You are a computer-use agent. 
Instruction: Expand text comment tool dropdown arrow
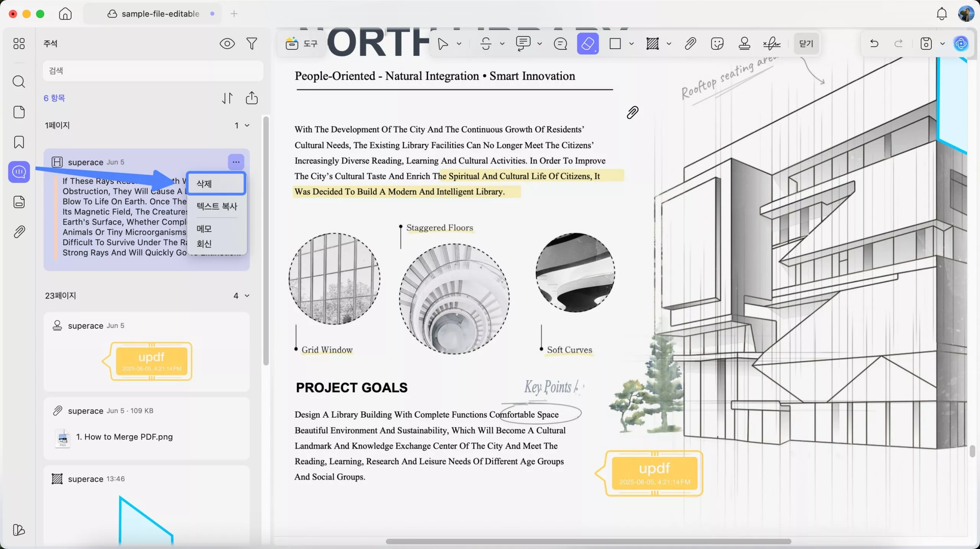point(539,44)
